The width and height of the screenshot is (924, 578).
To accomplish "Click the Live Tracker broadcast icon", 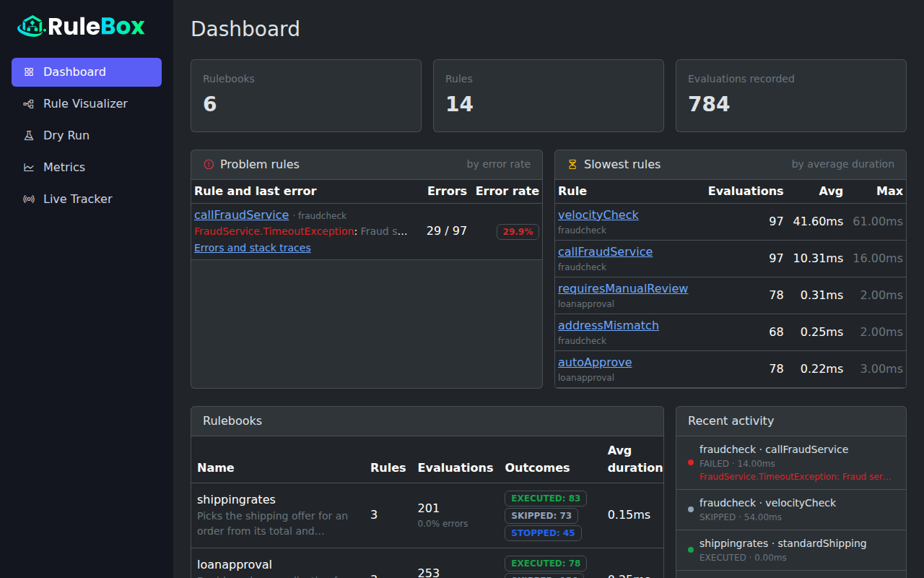I will [29, 199].
